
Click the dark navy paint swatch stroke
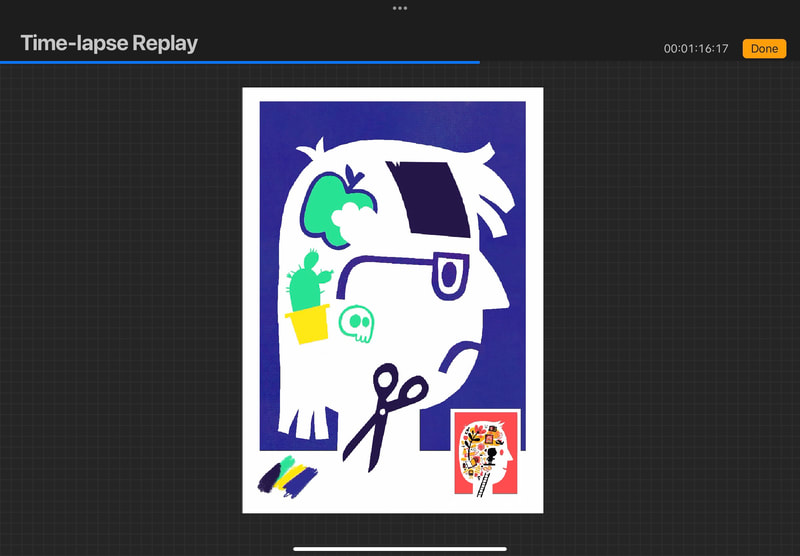[x=268, y=479]
